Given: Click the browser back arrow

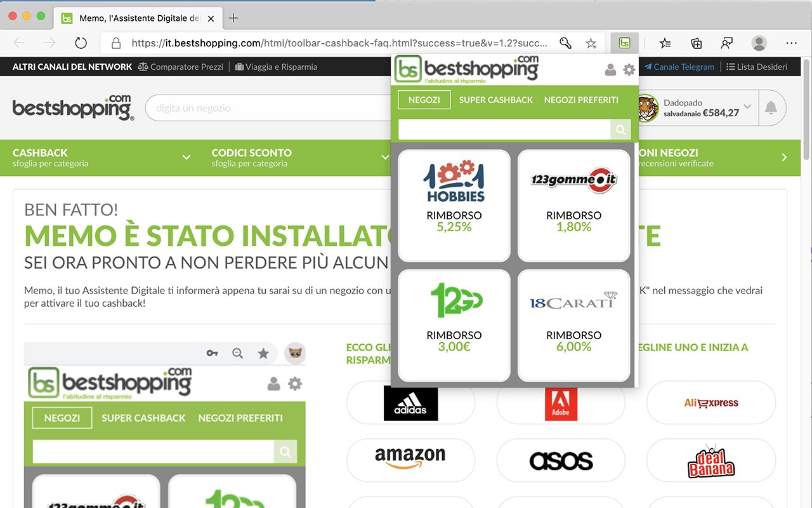Looking at the screenshot, I should coord(19,43).
